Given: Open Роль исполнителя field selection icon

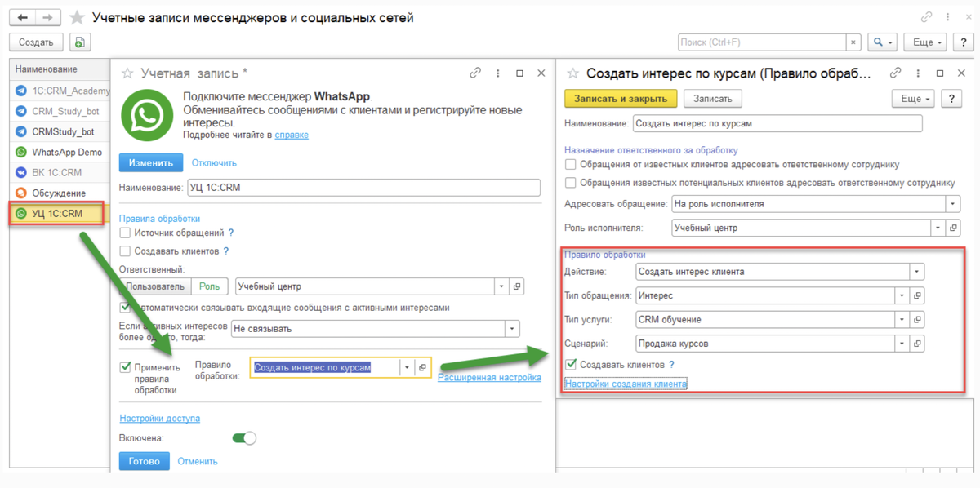Looking at the screenshot, I should coord(955,228).
